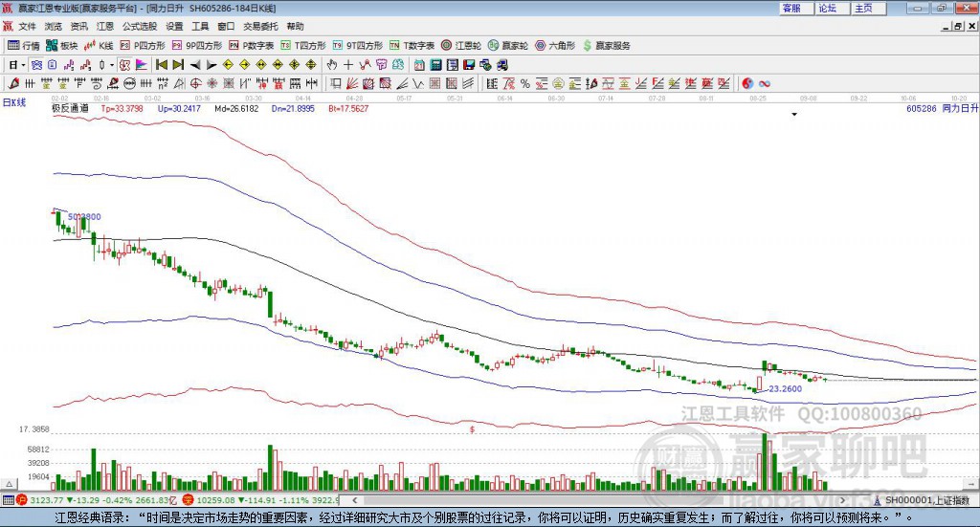Screen dimensions: 980x527
Task: Open the 赢家轮 wheel tool
Action: coord(508,46)
